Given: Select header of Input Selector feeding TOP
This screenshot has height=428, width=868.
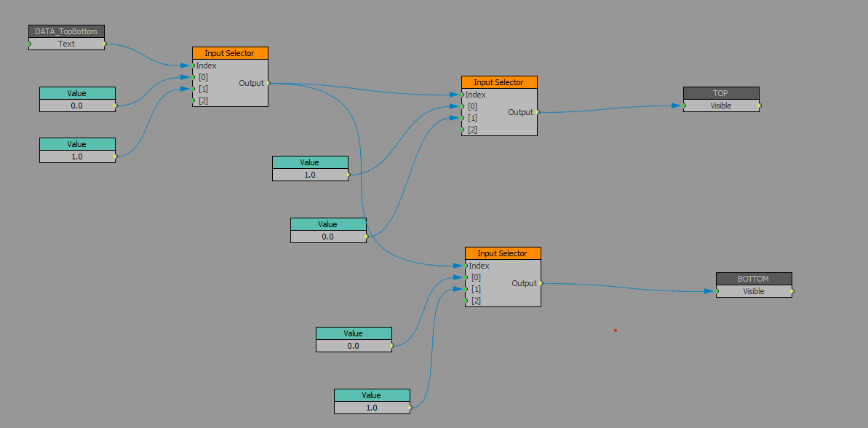Looking at the screenshot, I should pyautogui.click(x=499, y=82).
